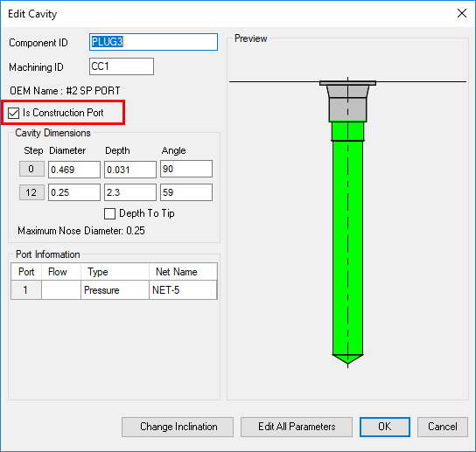
Task: Select the step 0 Depth field 0.031
Action: click(x=130, y=170)
